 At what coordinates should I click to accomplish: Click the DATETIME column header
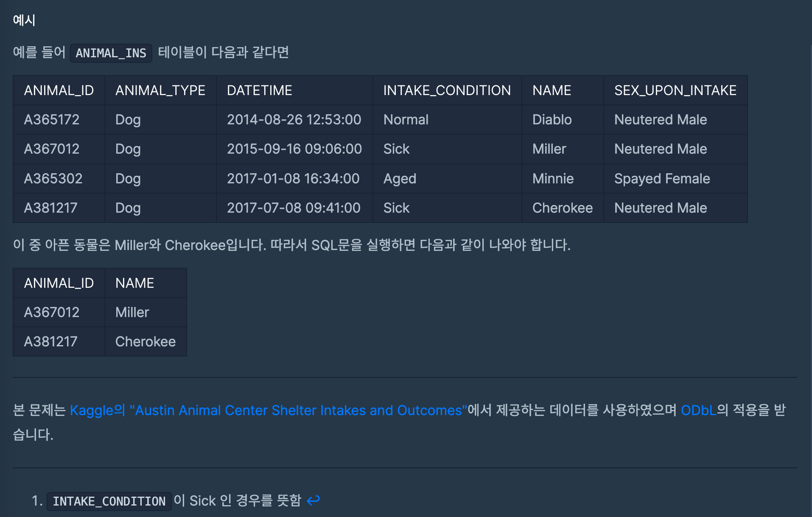click(x=259, y=90)
